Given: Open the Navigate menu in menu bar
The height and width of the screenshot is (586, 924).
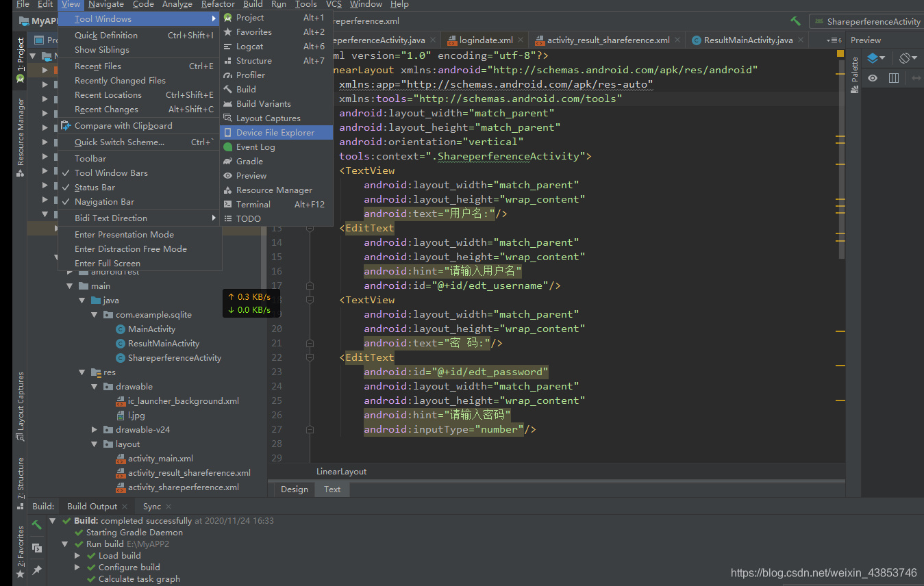Looking at the screenshot, I should point(106,4).
